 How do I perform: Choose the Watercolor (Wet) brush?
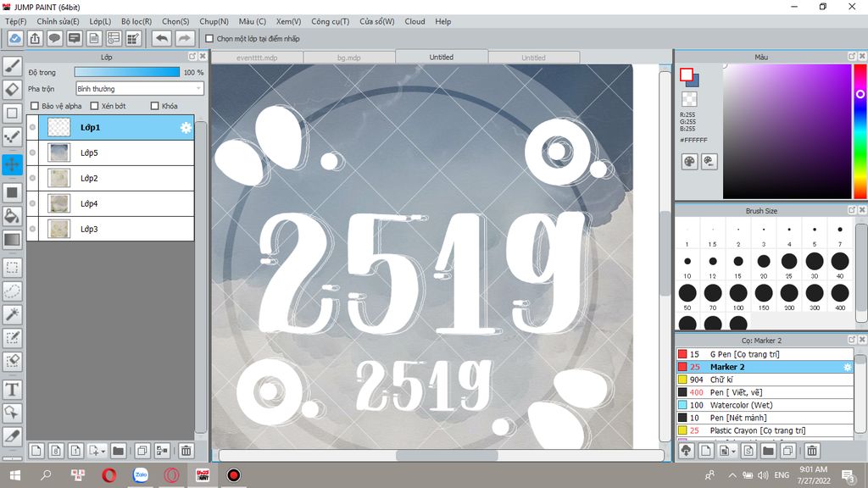tap(765, 405)
